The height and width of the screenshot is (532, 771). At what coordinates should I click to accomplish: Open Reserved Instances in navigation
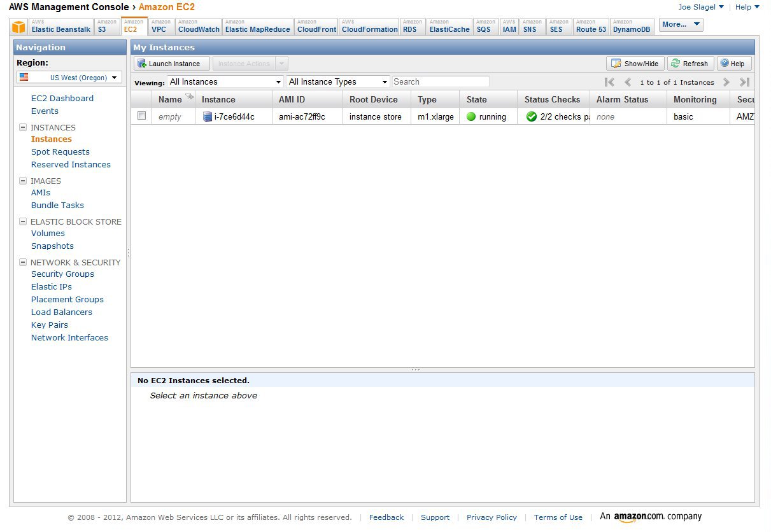click(71, 164)
